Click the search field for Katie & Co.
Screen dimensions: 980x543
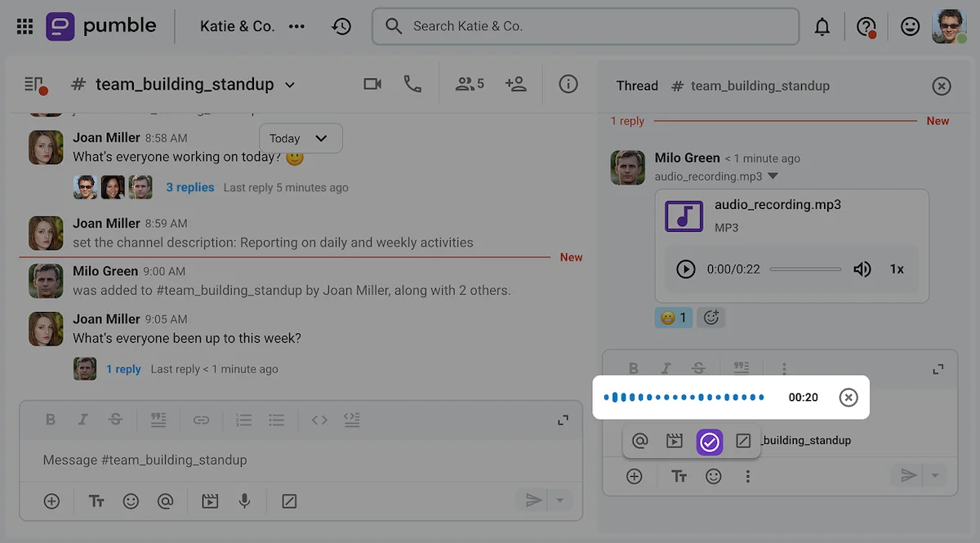point(586,27)
